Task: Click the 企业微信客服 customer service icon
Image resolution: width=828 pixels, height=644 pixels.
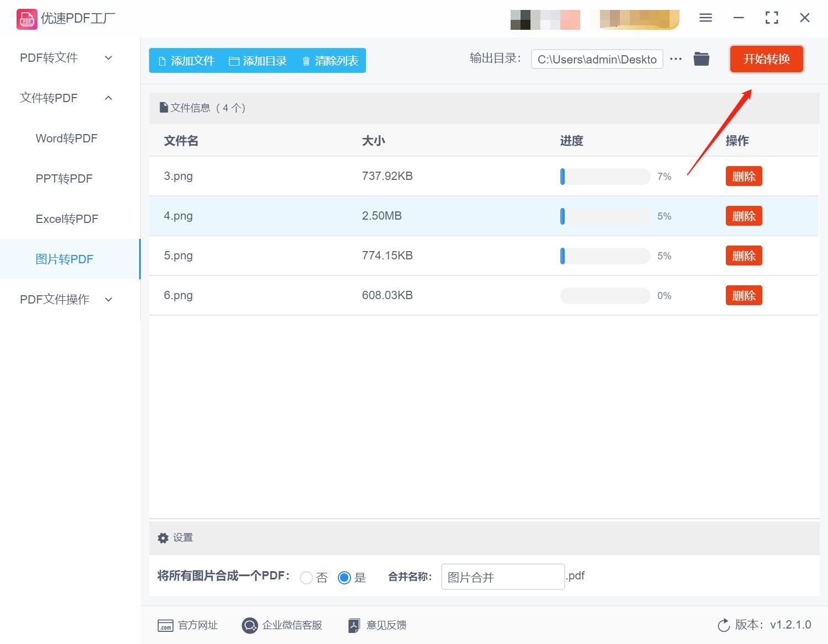Action: 250,625
